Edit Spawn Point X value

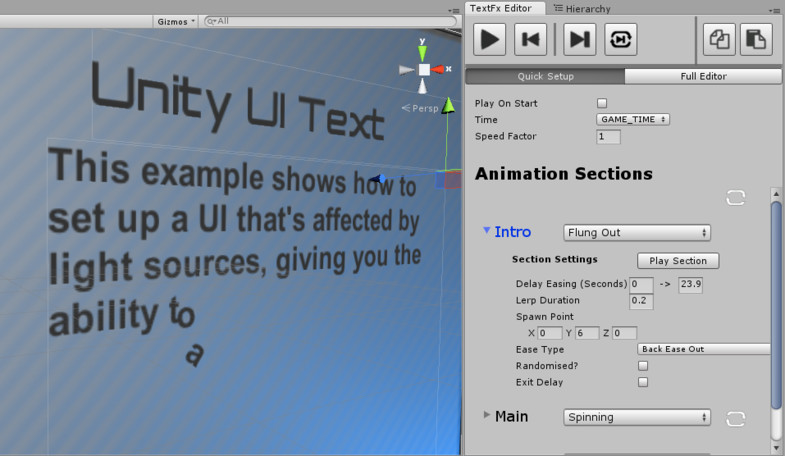click(550, 333)
